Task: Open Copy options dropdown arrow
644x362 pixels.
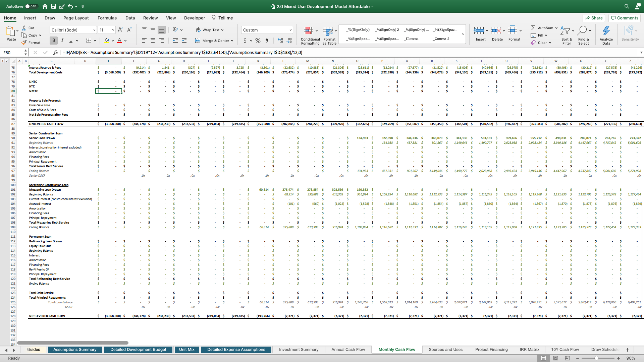Action: tap(40, 35)
